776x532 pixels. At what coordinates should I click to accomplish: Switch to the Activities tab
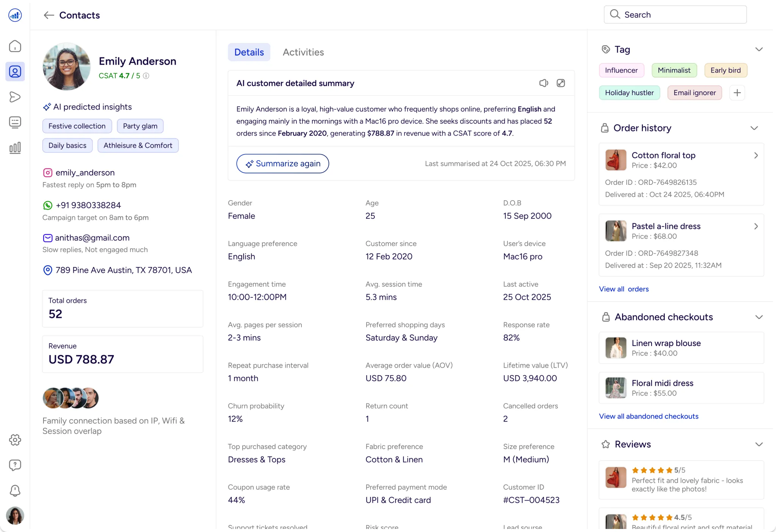click(303, 52)
